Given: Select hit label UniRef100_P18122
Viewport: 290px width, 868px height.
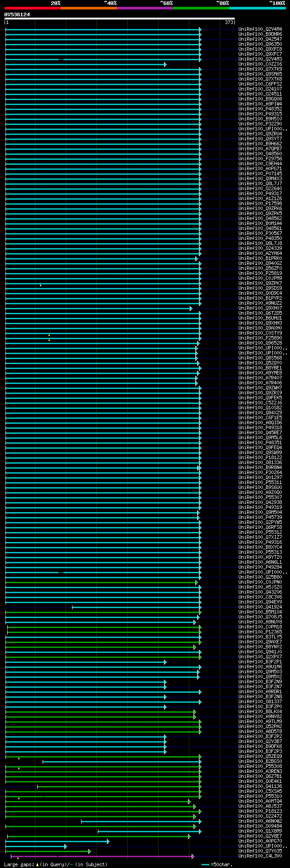Looking at the screenshot, I should point(261,457).
